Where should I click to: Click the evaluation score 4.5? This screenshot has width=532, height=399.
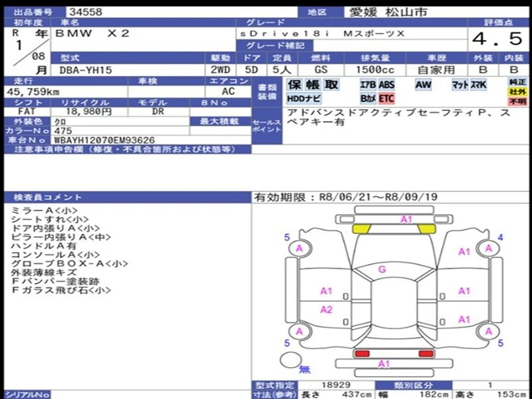[497, 39]
